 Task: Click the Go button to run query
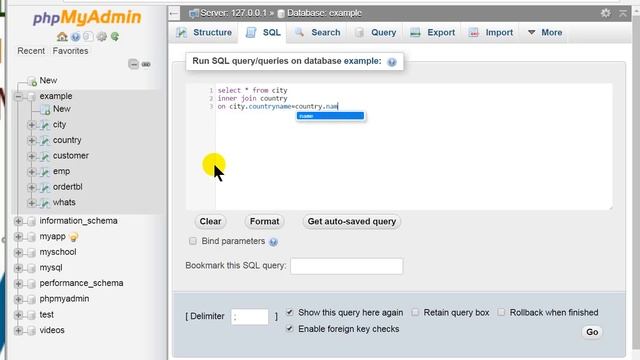coord(592,332)
